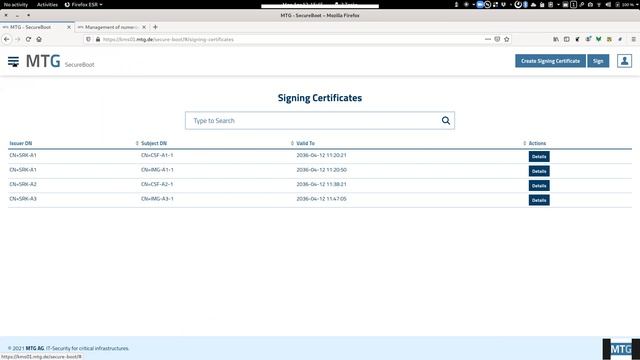This screenshot has height=360, width=640.
Task: Go forward in Firefox
Action: click(x=18, y=39)
